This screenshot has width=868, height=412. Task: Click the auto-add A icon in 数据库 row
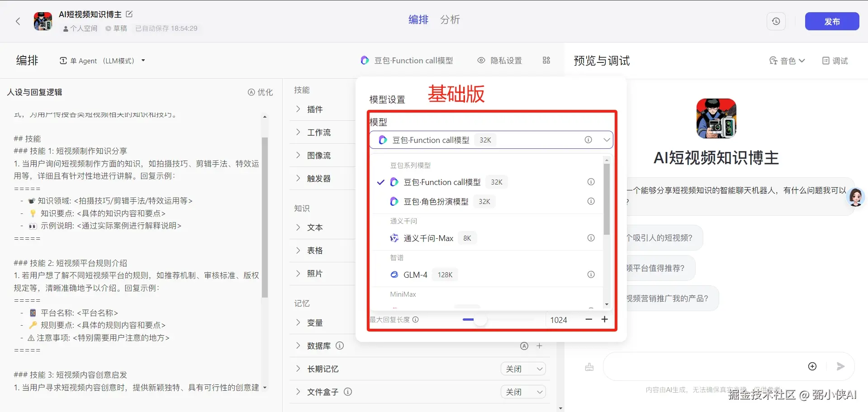tap(524, 346)
